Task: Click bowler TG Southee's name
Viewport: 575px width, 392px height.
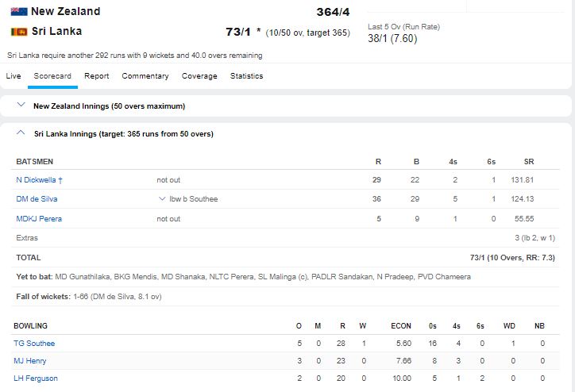Action: [34, 344]
